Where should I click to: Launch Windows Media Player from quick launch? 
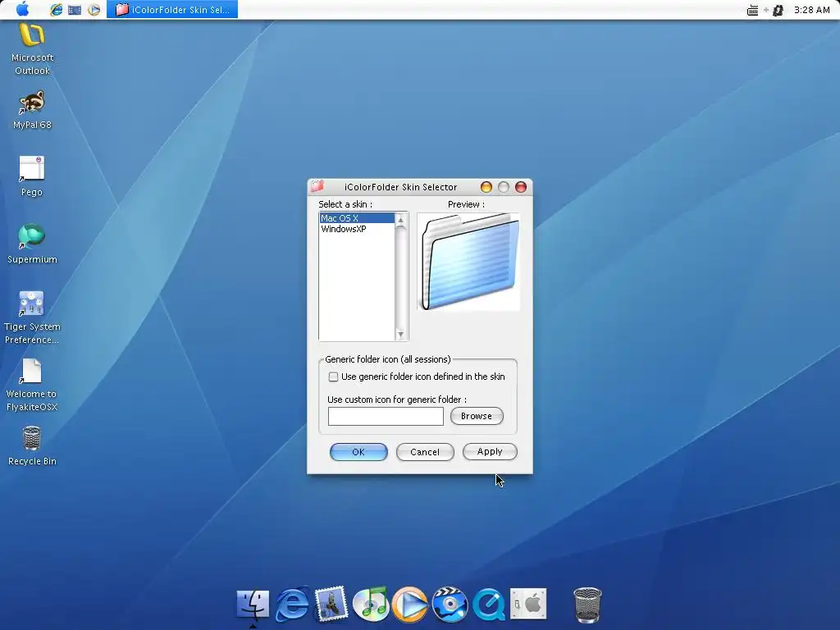click(94, 10)
